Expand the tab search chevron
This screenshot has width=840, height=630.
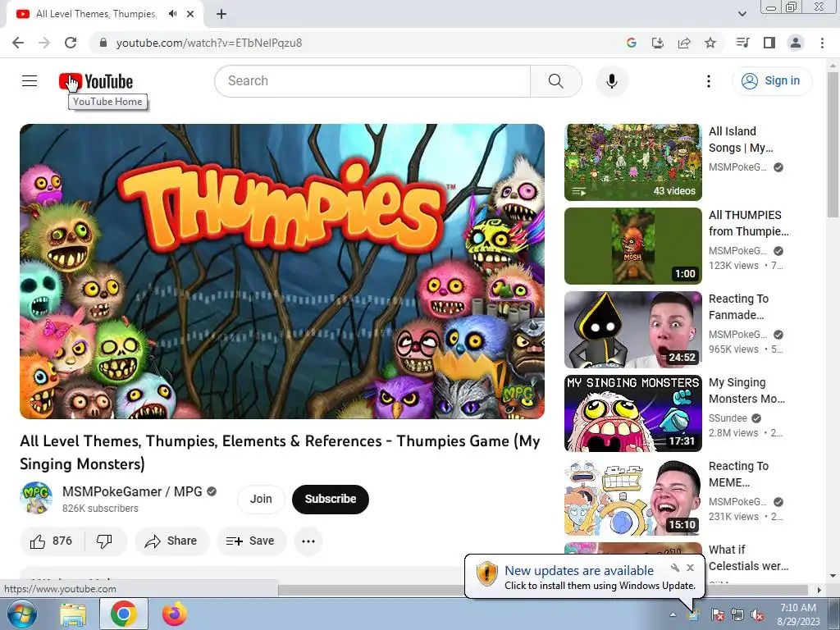click(742, 14)
